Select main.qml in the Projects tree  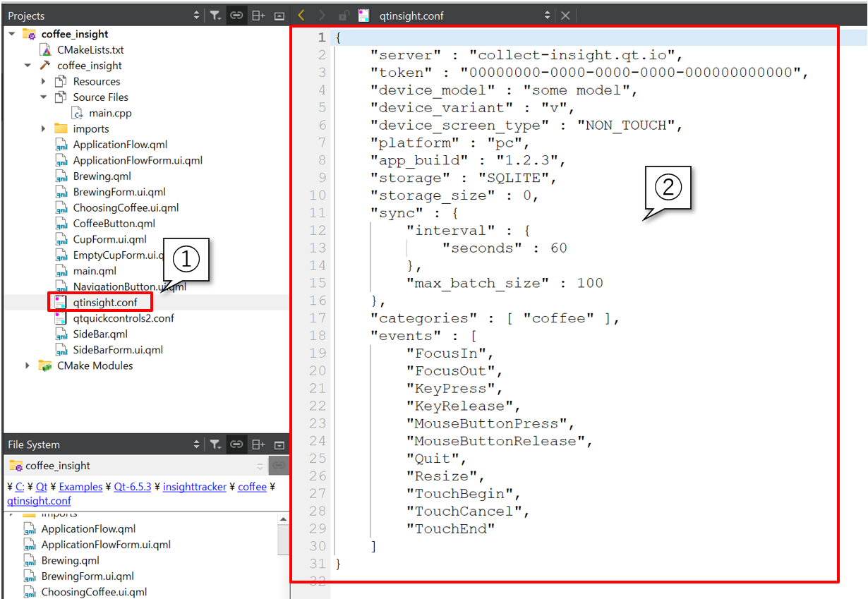94,271
